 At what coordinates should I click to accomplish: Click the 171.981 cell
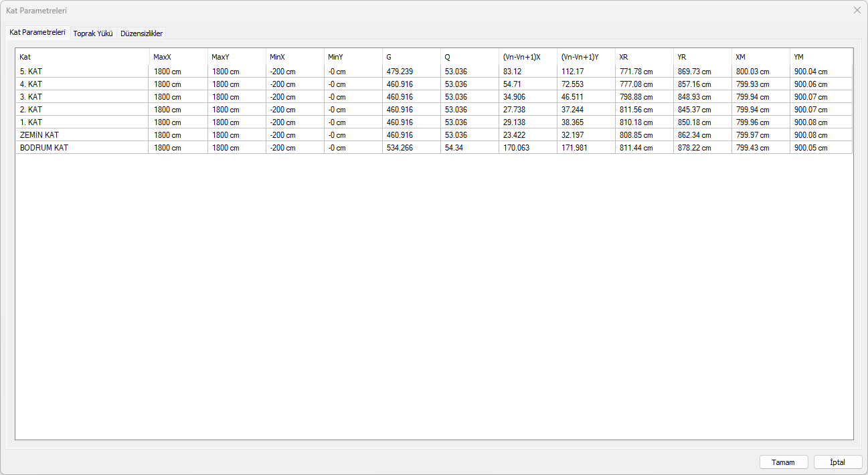pos(586,148)
